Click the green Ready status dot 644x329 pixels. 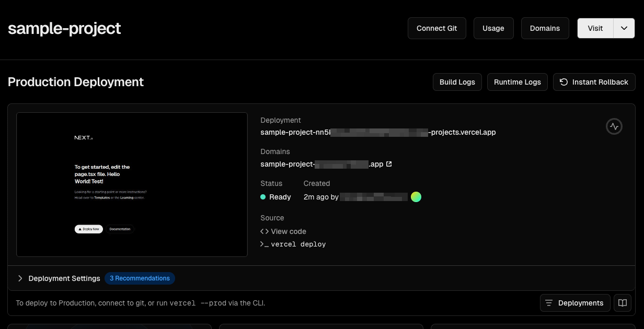tap(263, 197)
